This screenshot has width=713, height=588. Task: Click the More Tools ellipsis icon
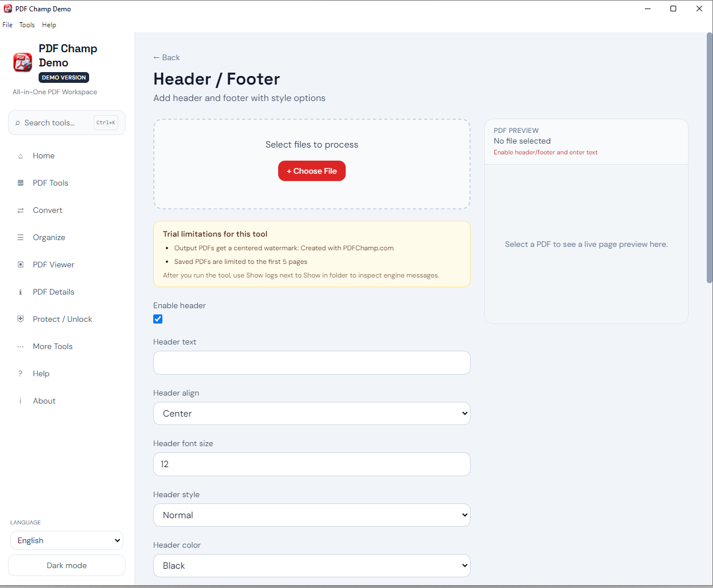click(x=20, y=347)
